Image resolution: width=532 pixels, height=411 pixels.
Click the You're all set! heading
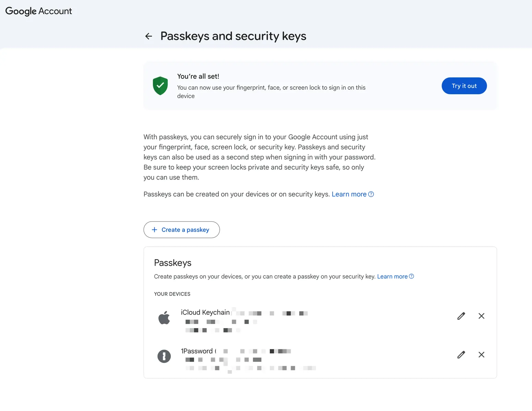click(198, 76)
